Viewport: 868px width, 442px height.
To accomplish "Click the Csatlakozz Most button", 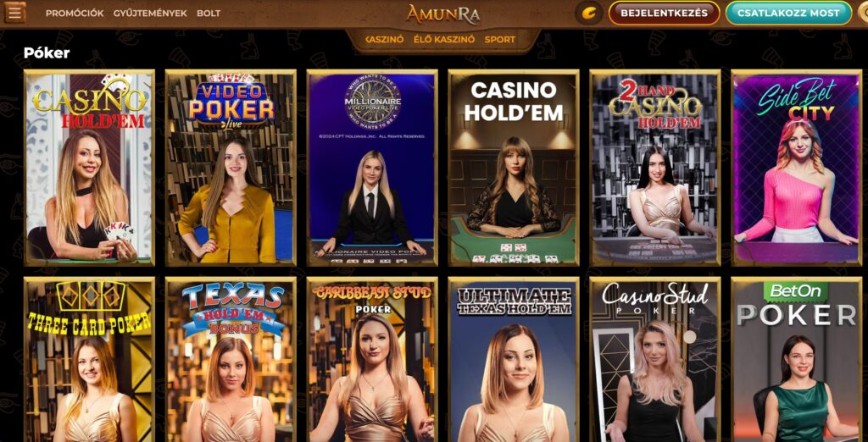I will click(788, 13).
